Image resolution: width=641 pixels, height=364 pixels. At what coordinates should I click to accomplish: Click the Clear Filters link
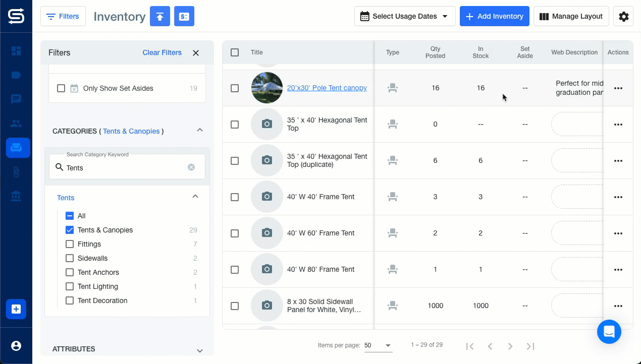(162, 52)
